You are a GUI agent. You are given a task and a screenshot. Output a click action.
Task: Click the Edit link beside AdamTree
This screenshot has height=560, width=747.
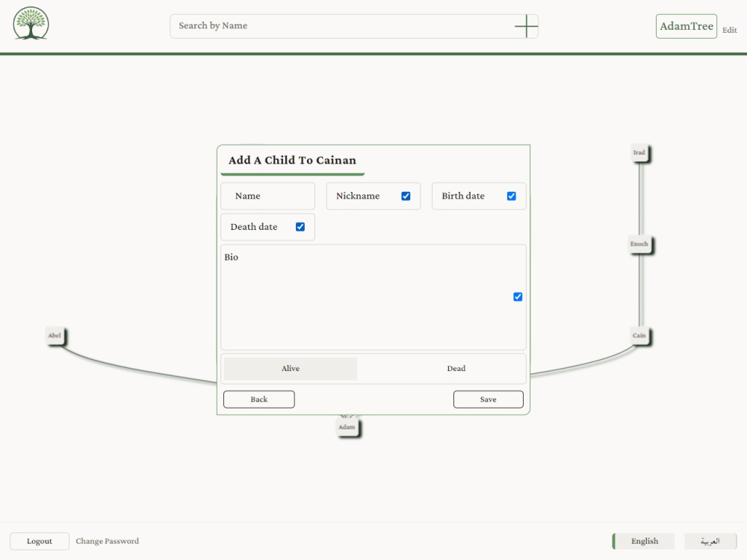coord(729,30)
